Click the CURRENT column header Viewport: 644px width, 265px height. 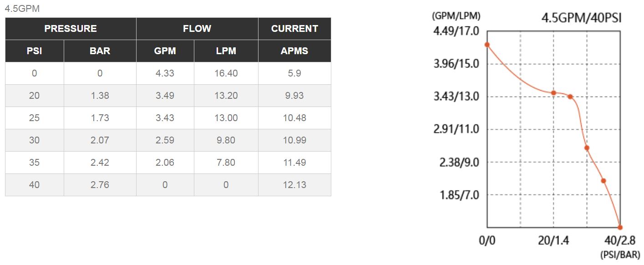point(294,29)
